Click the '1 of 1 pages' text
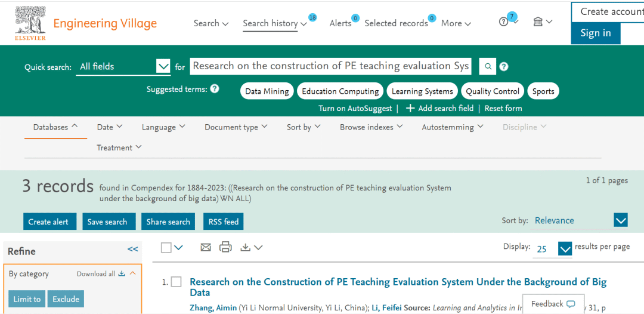This screenshot has width=644, height=314. point(606,180)
